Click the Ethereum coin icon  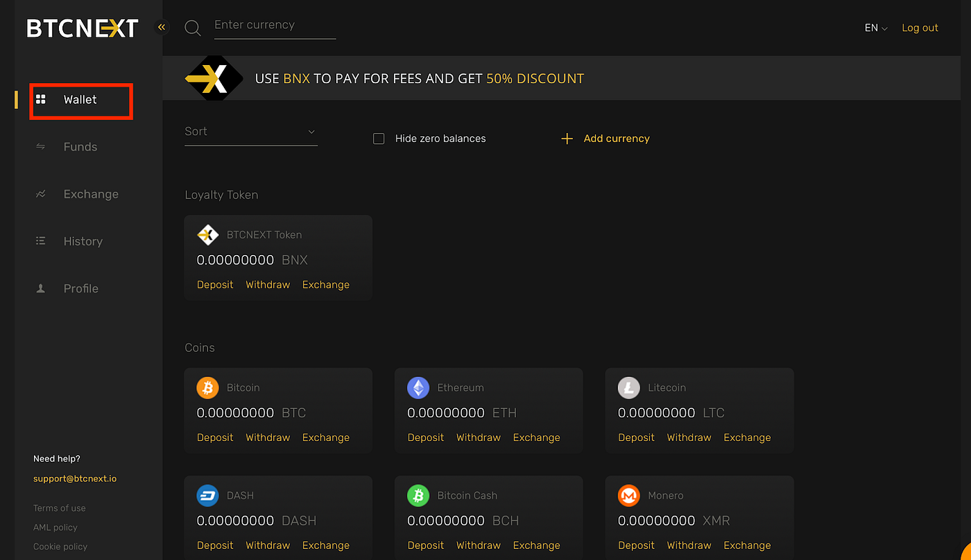pyautogui.click(x=418, y=387)
